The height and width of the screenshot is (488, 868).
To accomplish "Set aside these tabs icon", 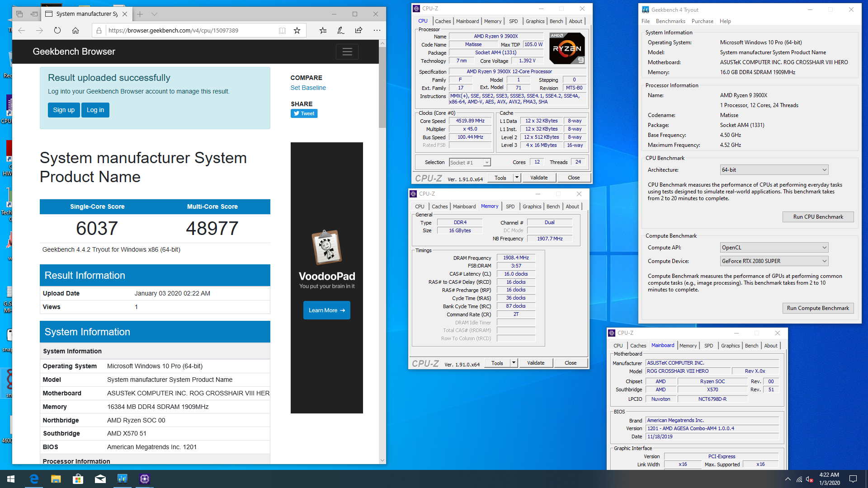I will (34, 14).
